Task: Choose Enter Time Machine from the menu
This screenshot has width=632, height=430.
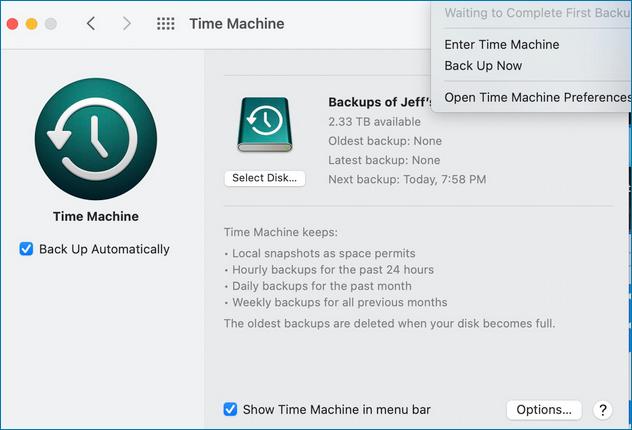Action: click(x=501, y=44)
